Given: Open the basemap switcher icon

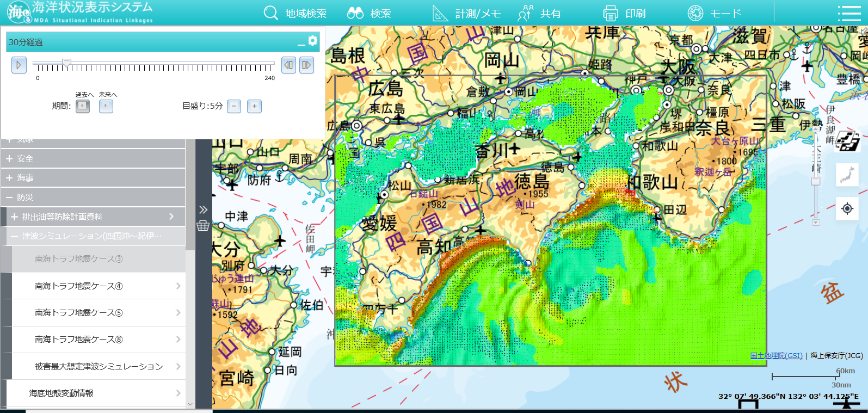Looking at the screenshot, I should click(x=847, y=141).
